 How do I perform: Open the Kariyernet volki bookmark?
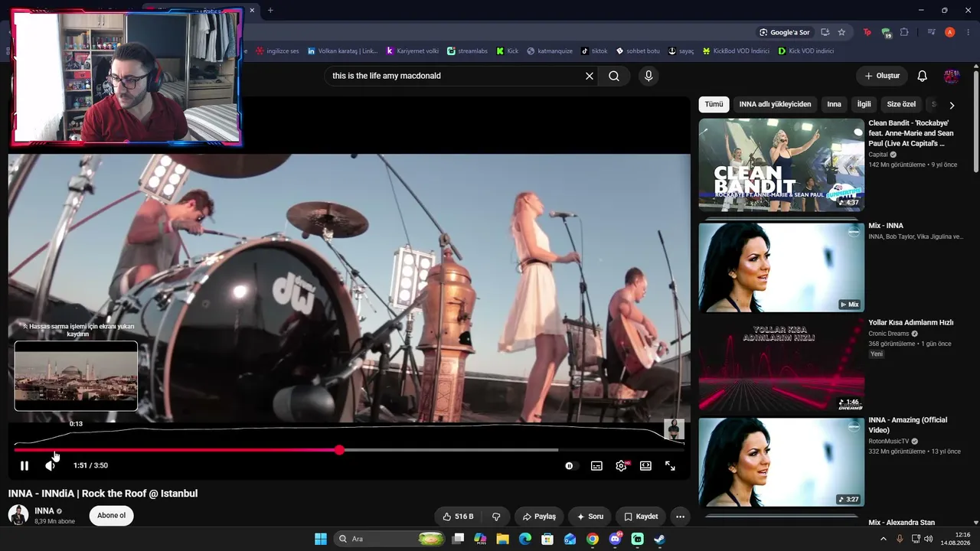[413, 51]
